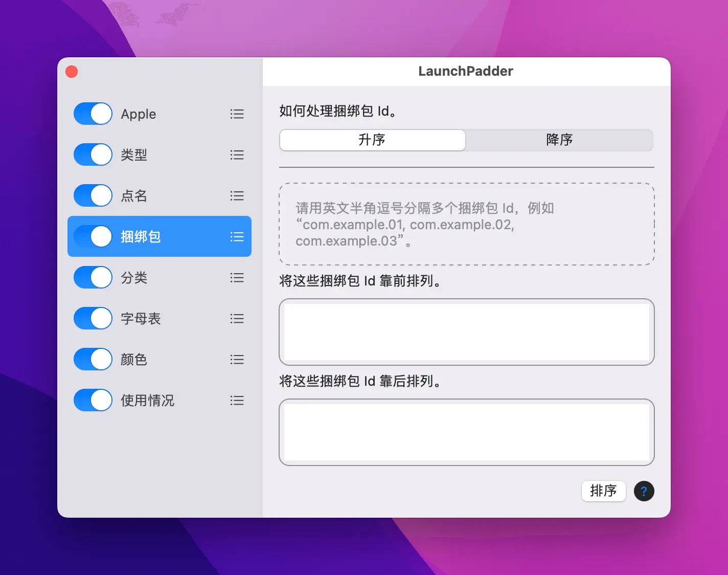Screen dimensions: 728x575
Task: Select the 捆绑包 label in sidebar
Action: pyautogui.click(x=141, y=236)
